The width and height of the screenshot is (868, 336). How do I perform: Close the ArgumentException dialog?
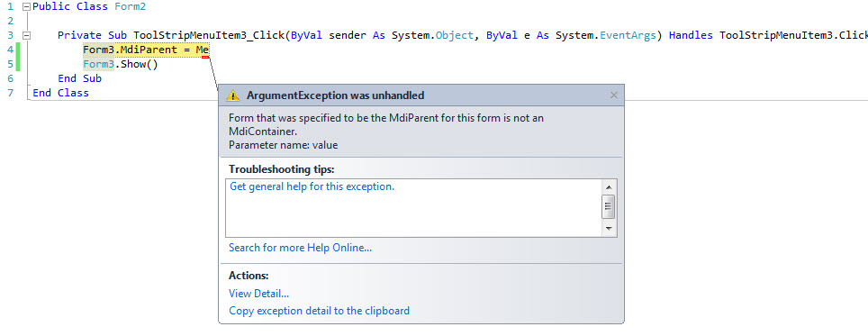(x=613, y=95)
